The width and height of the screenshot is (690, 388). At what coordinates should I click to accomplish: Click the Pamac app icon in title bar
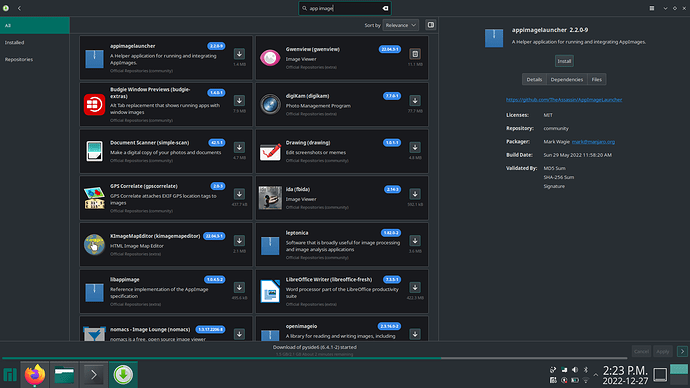(x=6, y=8)
